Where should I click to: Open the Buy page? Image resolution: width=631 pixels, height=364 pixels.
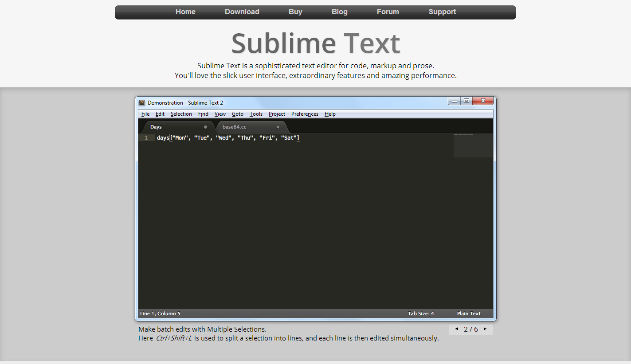point(295,12)
